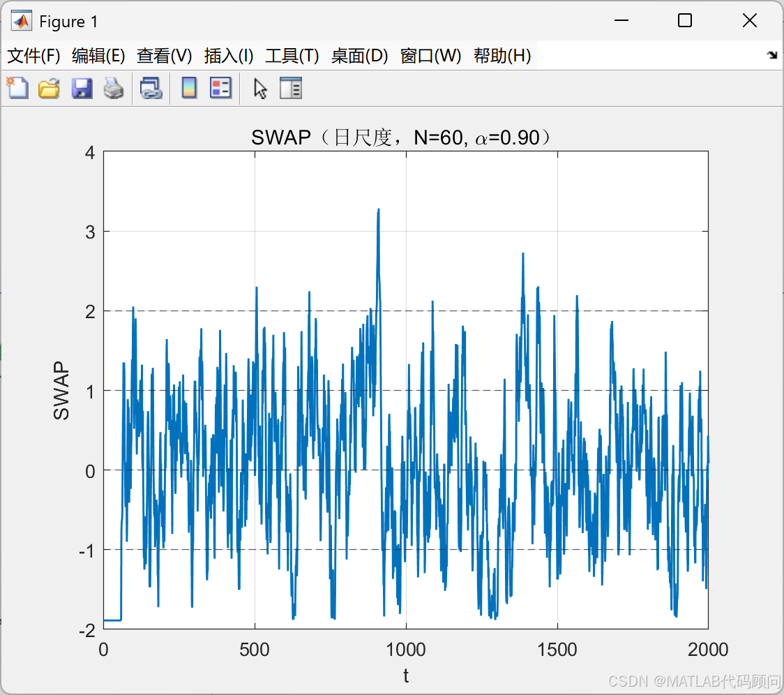
Task: Open the Property Inspector icon
Action: [290, 89]
